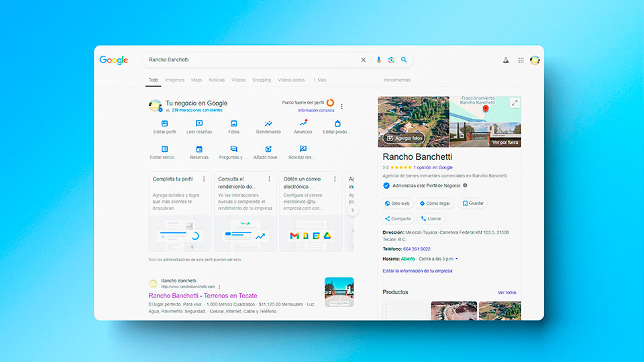Click the Rendimiento chart icon
Viewport: 644px width, 362px height.
(x=268, y=124)
